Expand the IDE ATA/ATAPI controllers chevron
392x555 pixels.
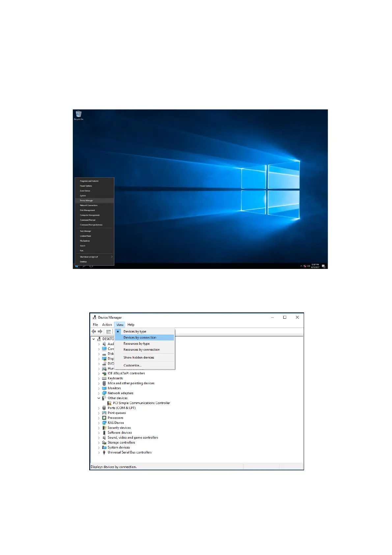click(99, 374)
